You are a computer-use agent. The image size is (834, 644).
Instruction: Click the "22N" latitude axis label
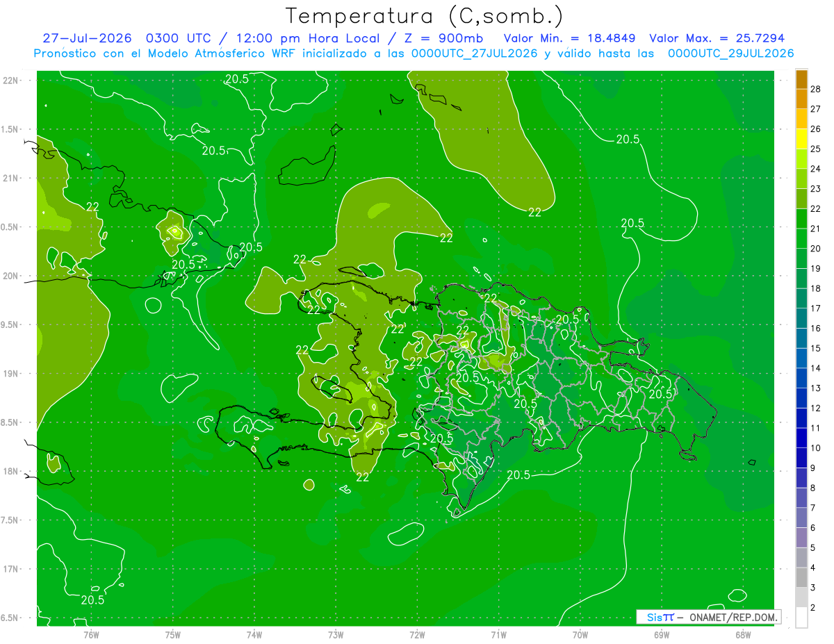click(x=10, y=80)
